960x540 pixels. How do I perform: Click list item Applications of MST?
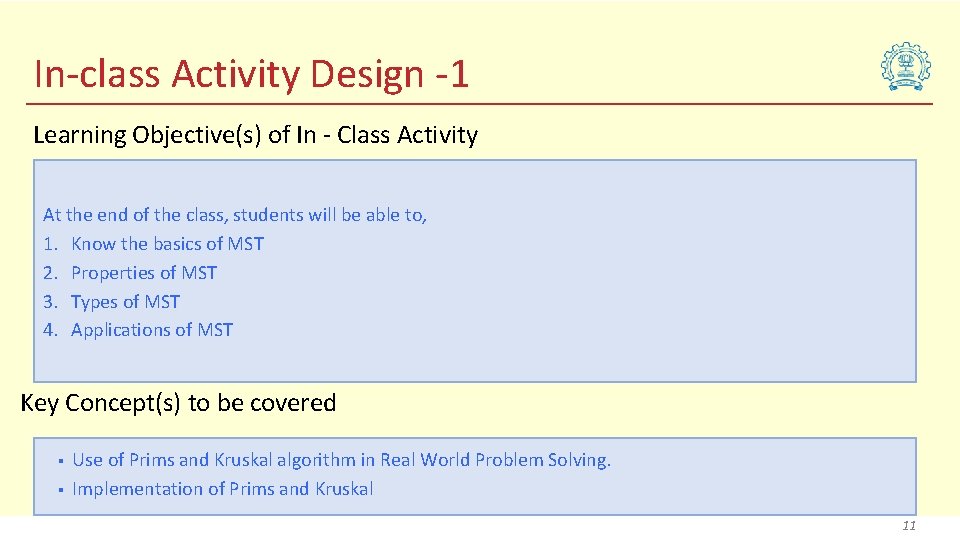tap(152, 330)
